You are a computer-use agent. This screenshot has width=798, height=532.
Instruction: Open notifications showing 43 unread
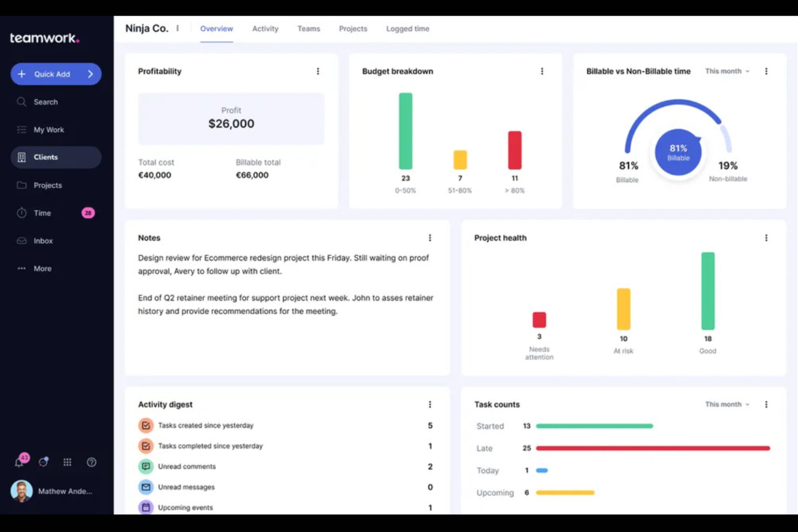[18, 462]
